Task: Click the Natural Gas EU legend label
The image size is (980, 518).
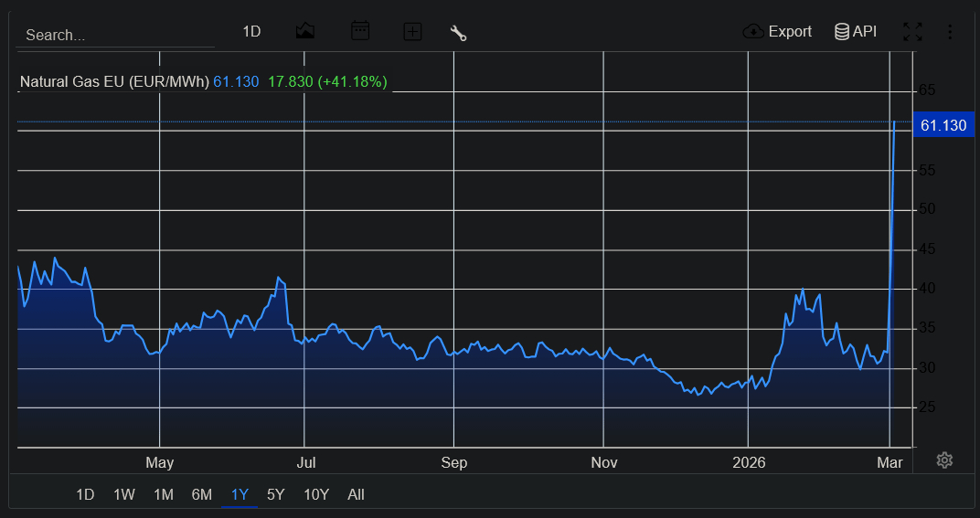Action: tap(114, 82)
